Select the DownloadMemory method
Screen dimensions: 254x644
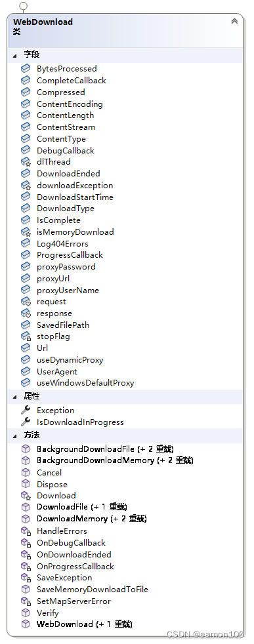(x=92, y=519)
